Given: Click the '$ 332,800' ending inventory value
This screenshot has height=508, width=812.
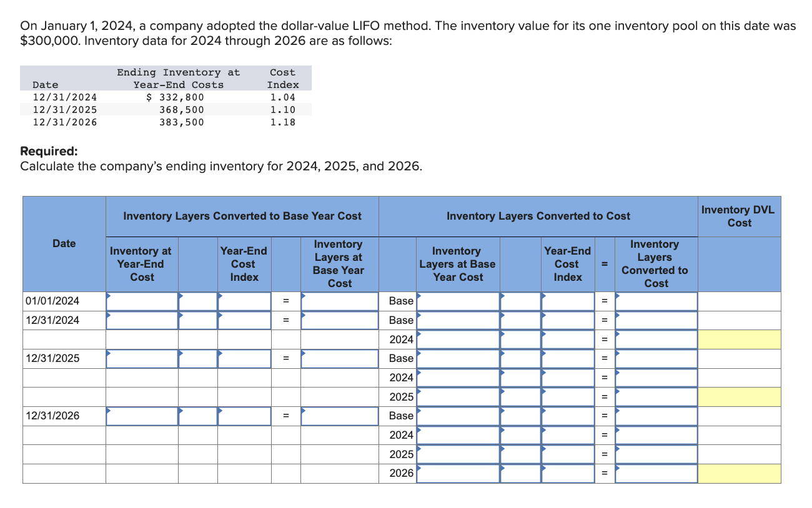Looking at the screenshot, I should [x=175, y=97].
